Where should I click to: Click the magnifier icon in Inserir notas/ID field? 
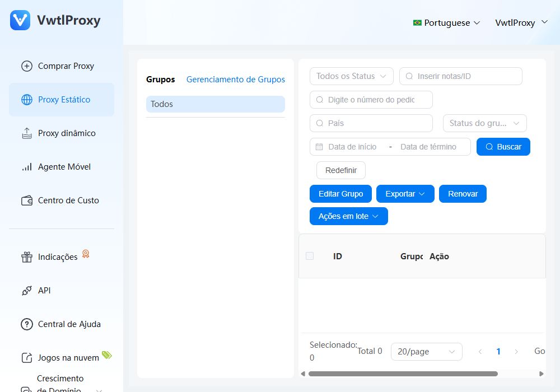click(409, 76)
